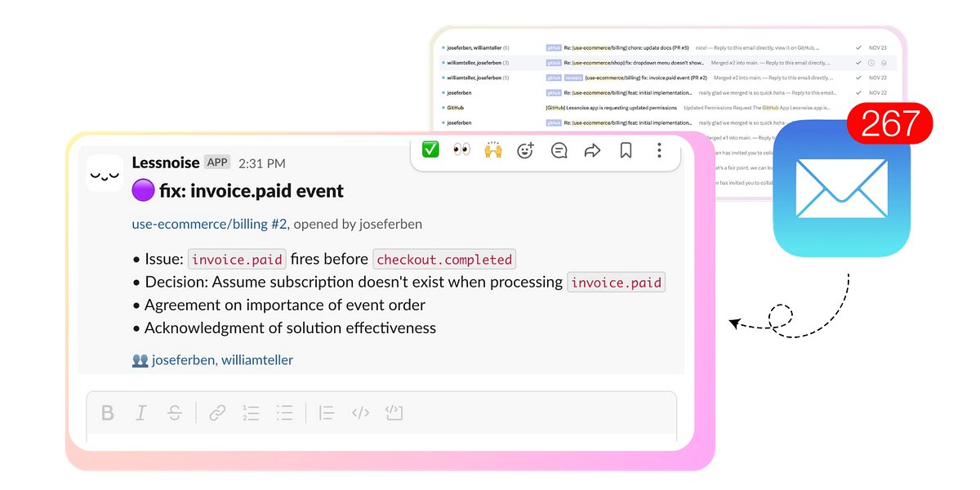
Task: Bookmark the Lessnoise message for later
Action: pos(626,150)
